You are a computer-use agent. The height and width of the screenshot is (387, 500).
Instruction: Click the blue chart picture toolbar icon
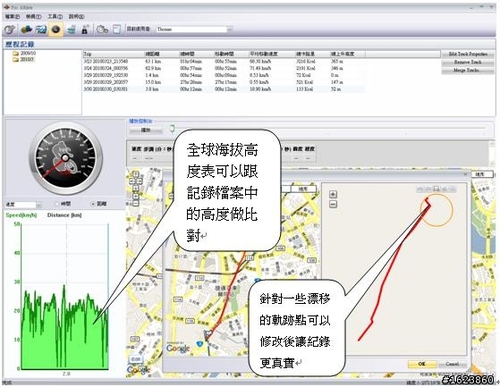[41, 30]
